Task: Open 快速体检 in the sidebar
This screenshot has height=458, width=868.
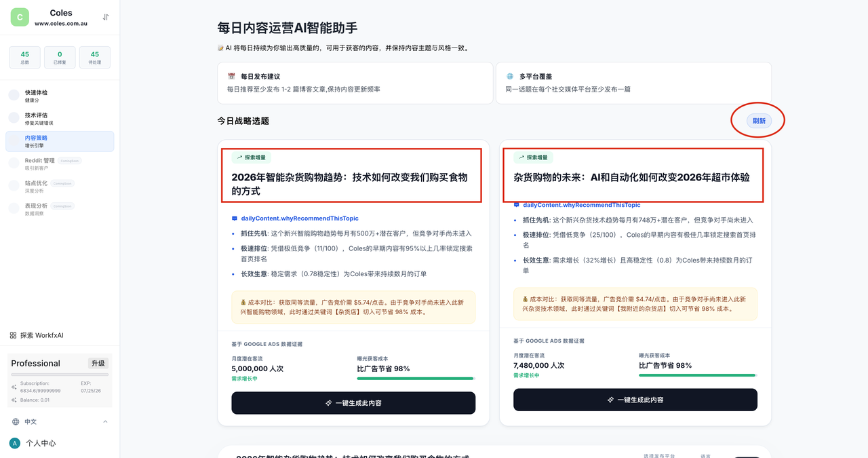Action: (60, 96)
